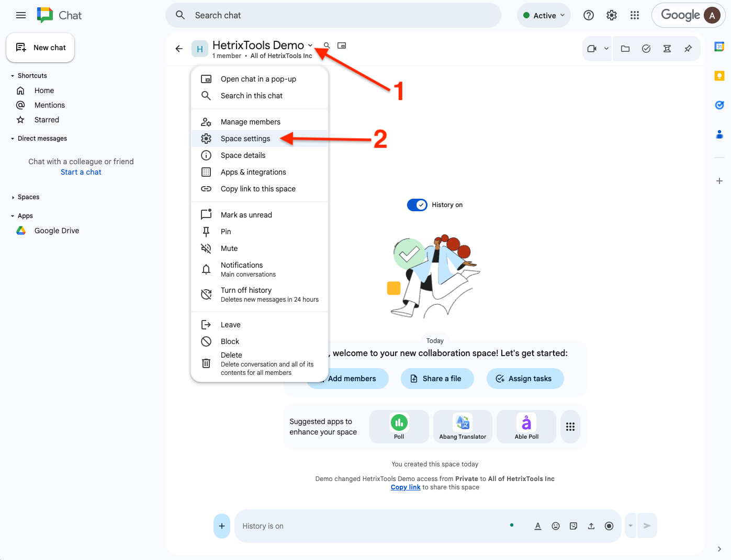This screenshot has height=560, width=731.
Task: Choose Manage members menu item
Action: [x=250, y=122]
